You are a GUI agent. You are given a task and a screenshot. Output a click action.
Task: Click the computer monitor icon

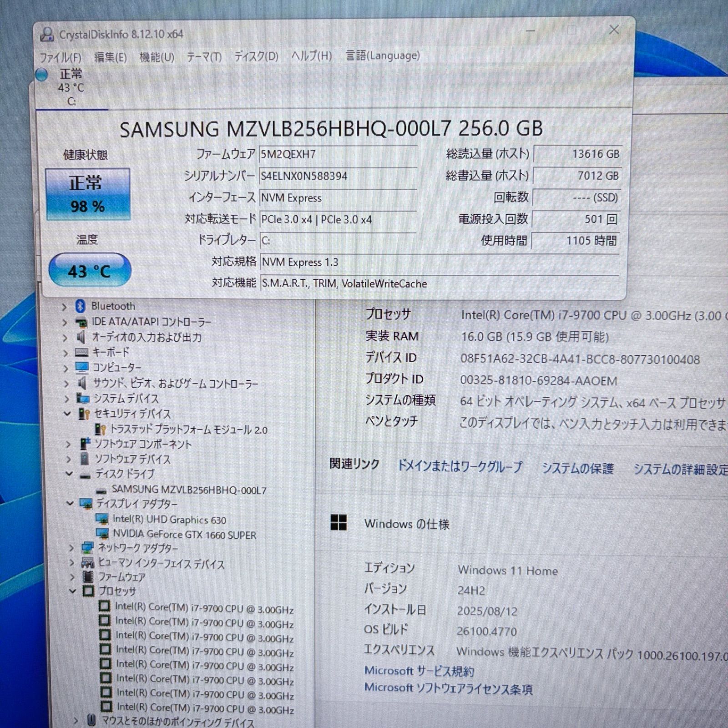coord(82,368)
